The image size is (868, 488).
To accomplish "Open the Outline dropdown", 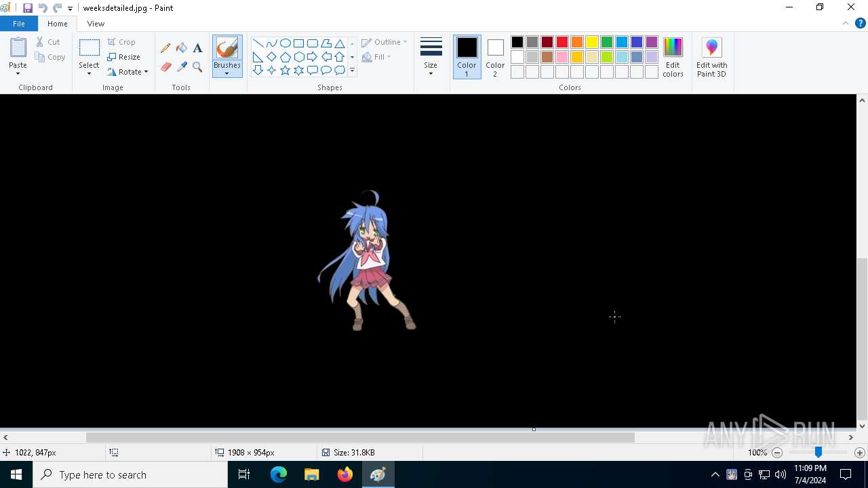I will point(384,42).
